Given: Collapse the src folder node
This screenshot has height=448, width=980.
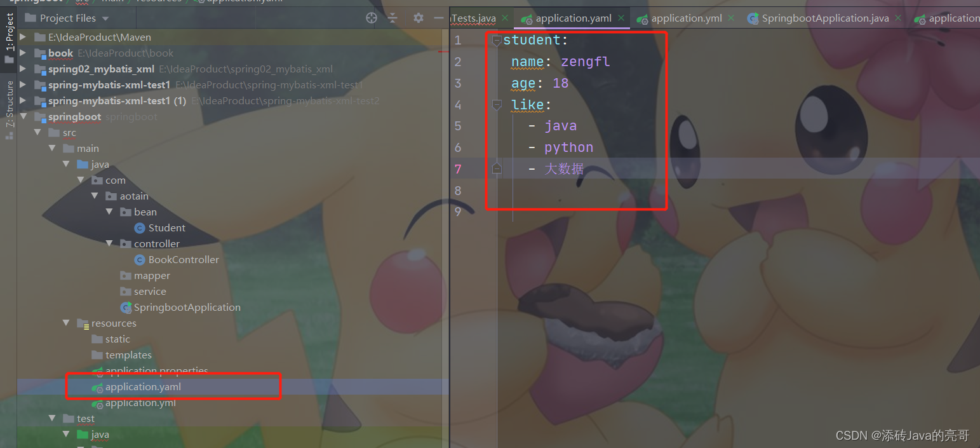Looking at the screenshot, I should click(38, 133).
